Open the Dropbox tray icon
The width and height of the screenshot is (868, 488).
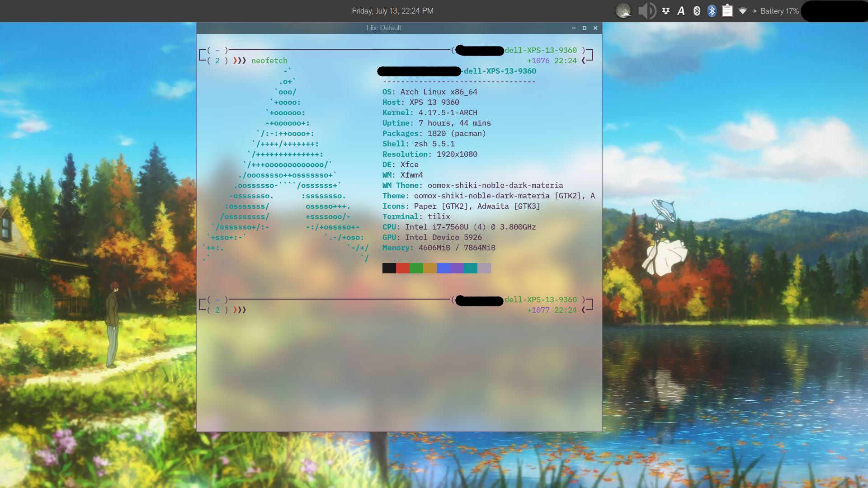[666, 11]
